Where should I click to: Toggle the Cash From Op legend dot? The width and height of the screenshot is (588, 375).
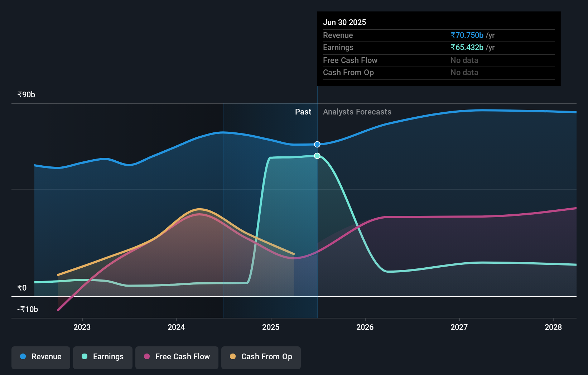coord(233,356)
